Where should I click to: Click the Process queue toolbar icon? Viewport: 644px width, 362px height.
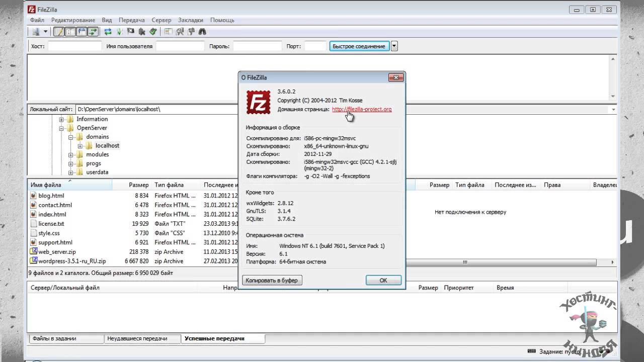[119, 32]
